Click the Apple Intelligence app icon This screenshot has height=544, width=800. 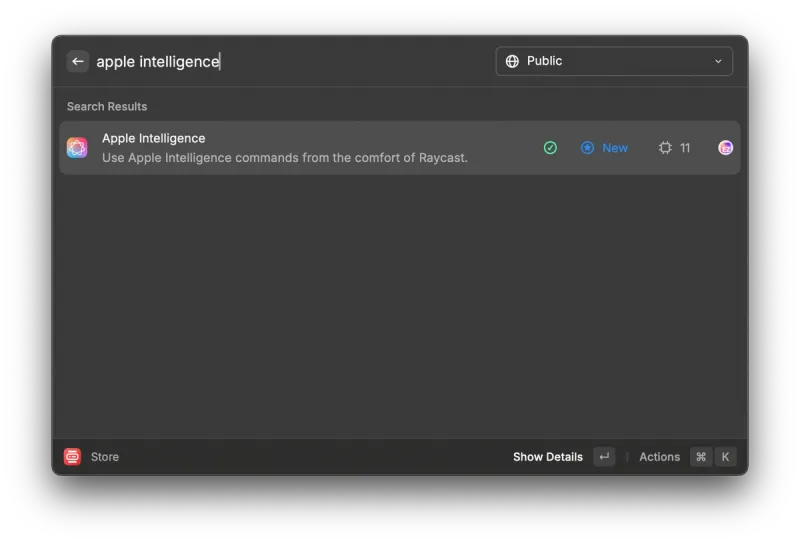pos(77,148)
